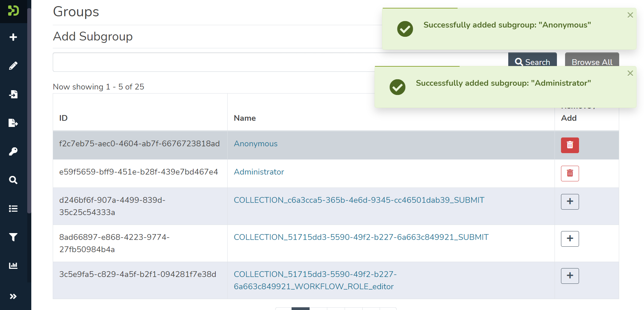
Task: Remove the Anonymous subgroup with trash button
Action: [x=570, y=145]
